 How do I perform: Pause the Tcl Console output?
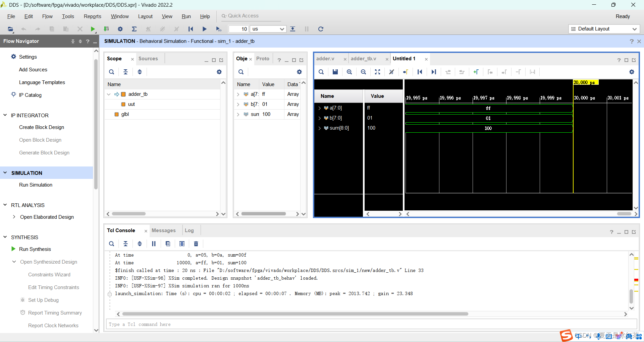point(154,244)
